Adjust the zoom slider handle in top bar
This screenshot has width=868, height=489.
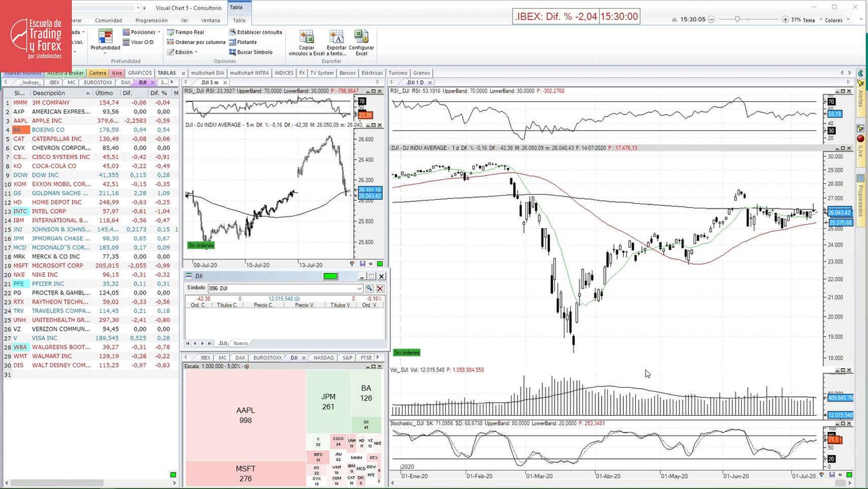[x=737, y=20]
